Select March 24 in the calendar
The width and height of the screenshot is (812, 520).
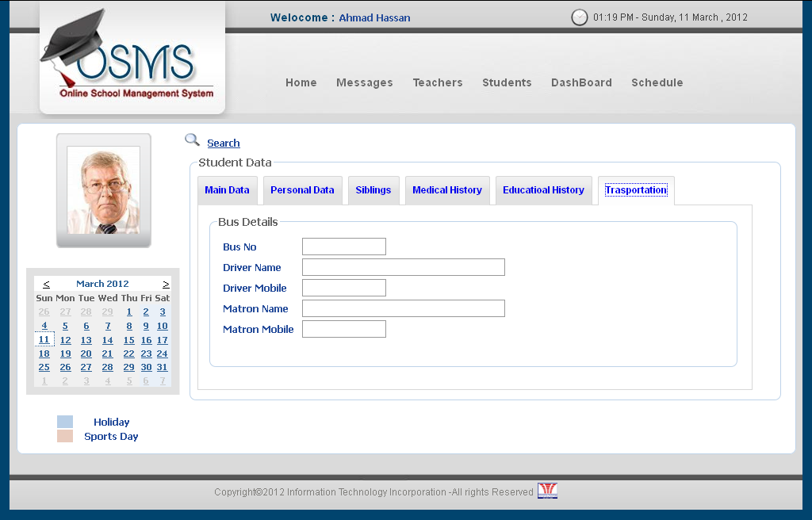162,354
